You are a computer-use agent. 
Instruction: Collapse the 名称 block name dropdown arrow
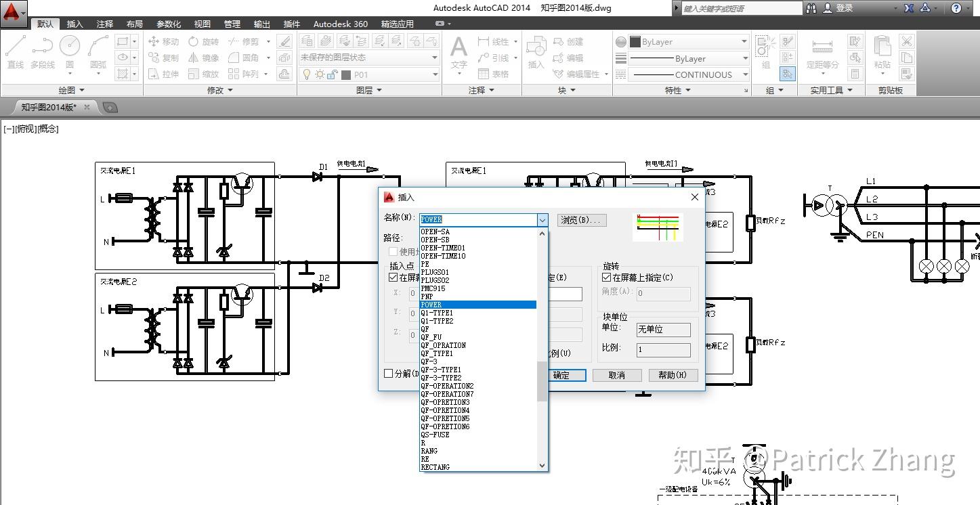[x=542, y=219]
